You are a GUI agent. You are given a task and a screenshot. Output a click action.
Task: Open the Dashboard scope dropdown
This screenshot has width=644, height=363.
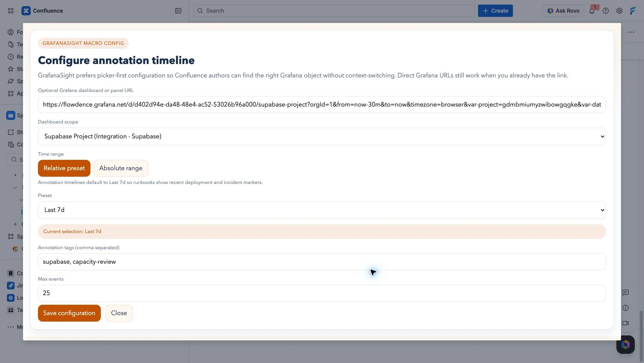click(322, 136)
